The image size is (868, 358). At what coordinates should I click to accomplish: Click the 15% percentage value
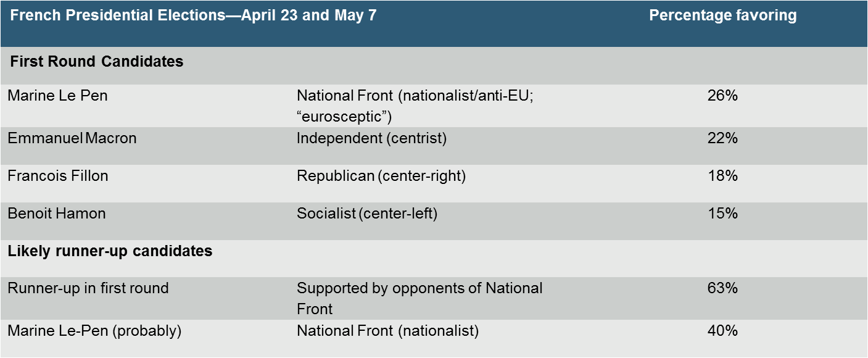722,214
